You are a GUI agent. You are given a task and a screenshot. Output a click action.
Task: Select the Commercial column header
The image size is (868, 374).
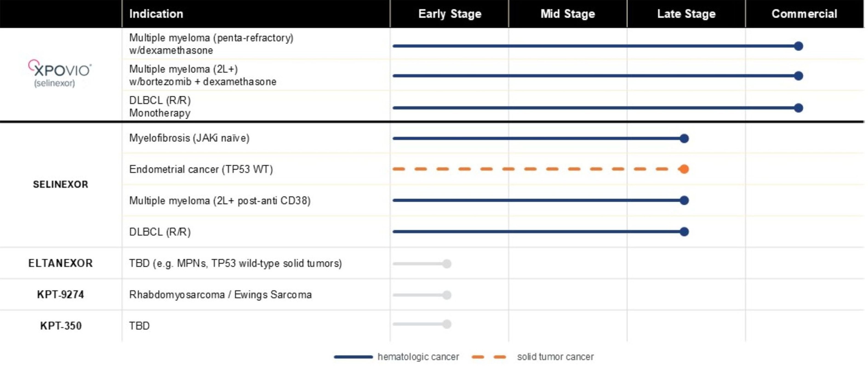tap(804, 14)
